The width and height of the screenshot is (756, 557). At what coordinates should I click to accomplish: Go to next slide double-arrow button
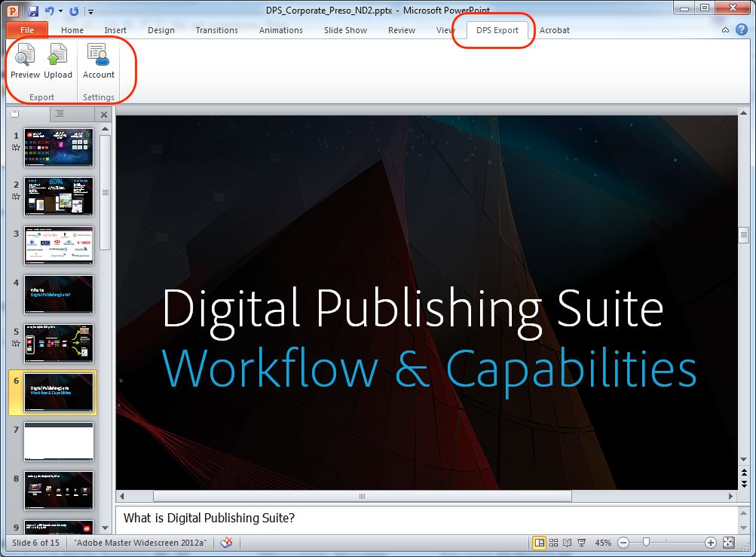743,484
